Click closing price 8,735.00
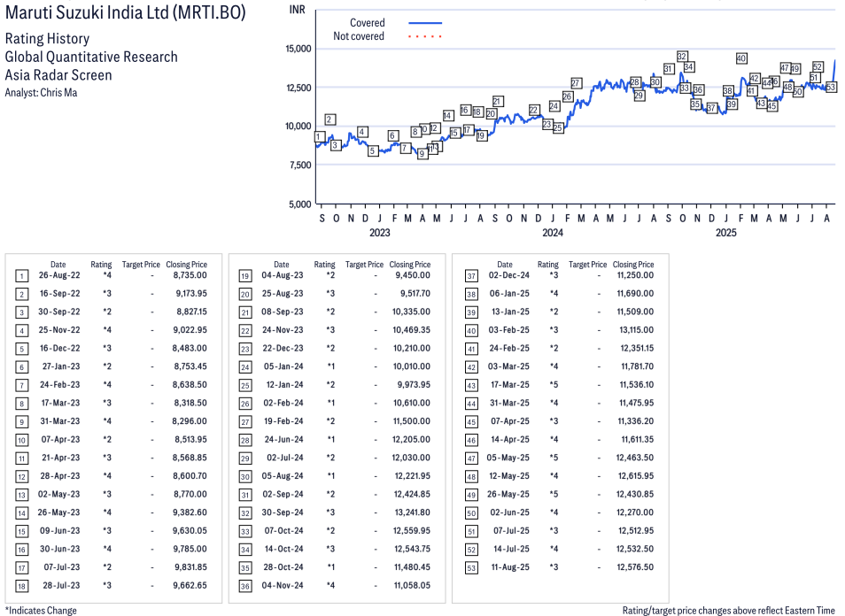 click(190, 275)
